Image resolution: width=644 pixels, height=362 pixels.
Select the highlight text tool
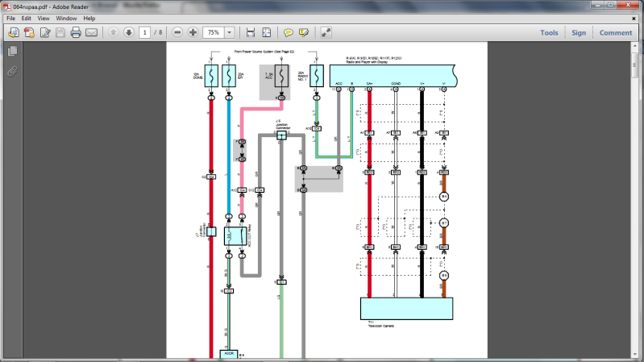click(x=304, y=33)
